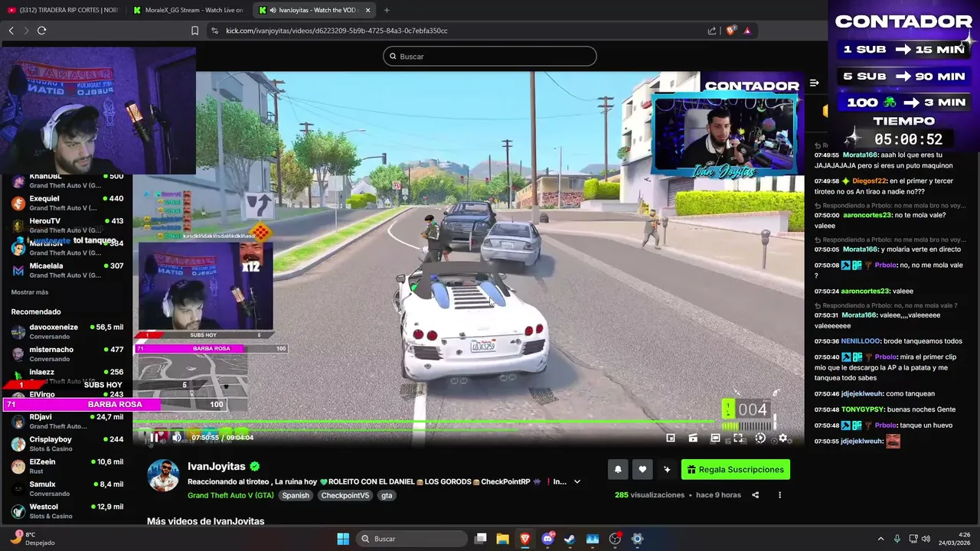Open a new browser tab

click(x=386, y=10)
